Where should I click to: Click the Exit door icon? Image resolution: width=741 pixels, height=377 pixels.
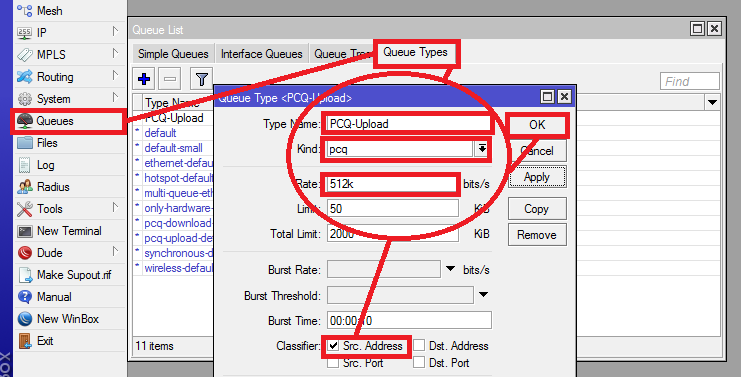25,341
